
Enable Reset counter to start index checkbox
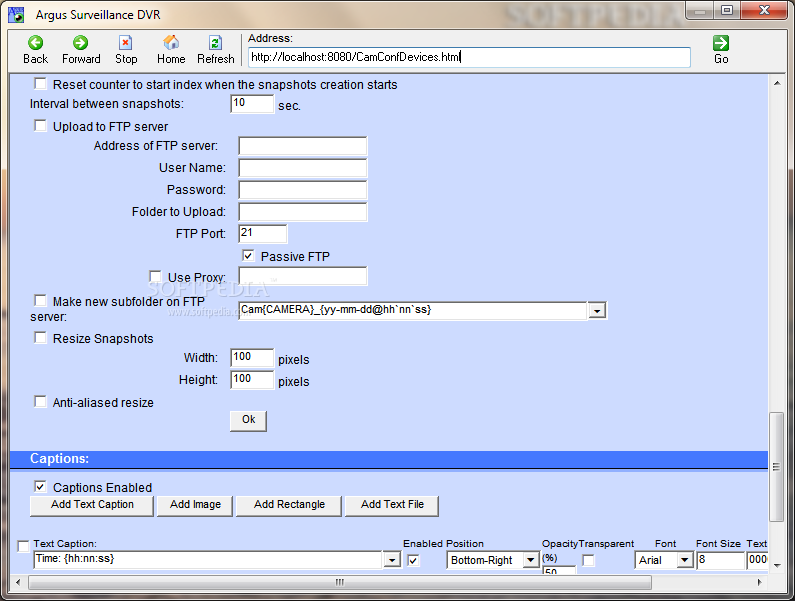[x=40, y=83]
